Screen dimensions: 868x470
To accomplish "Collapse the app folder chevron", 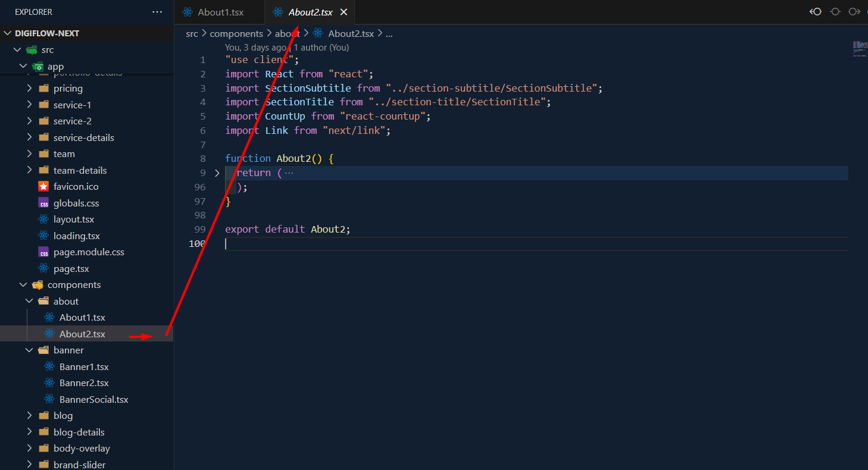I will click(x=23, y=67).
